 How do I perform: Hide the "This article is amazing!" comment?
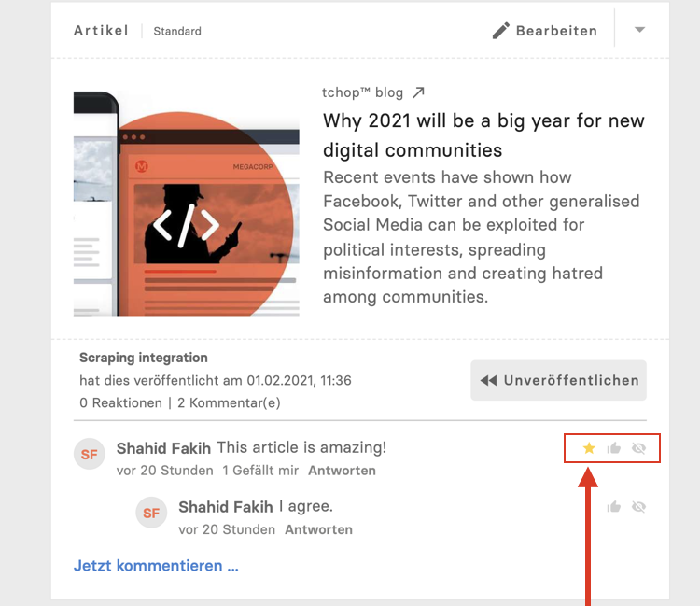[x=638, y=448]
